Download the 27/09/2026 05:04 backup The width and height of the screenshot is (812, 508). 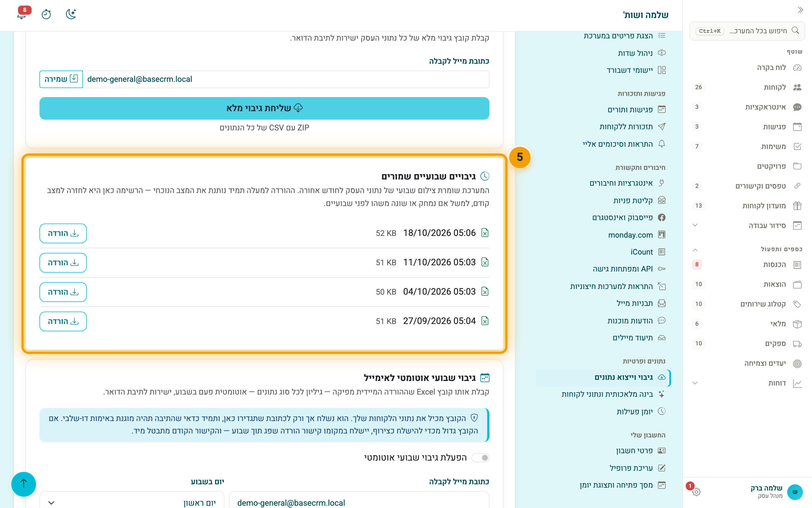pyautogui.click(x=63, y=321)
